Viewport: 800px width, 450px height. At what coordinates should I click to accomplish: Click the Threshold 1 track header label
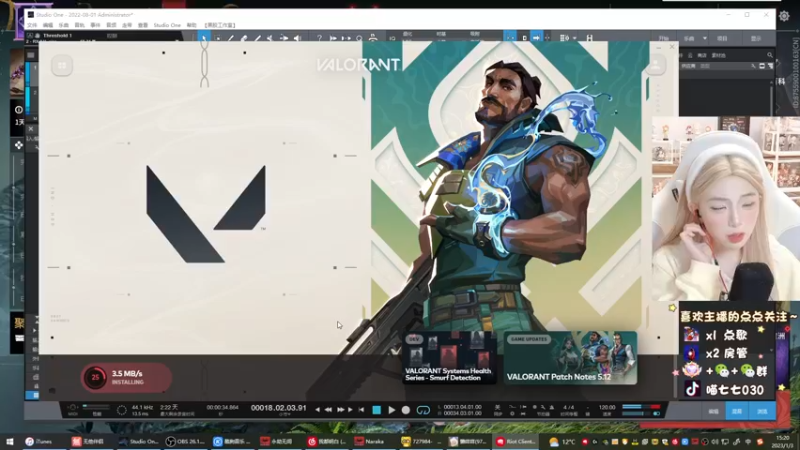click(x=57, y=35)
